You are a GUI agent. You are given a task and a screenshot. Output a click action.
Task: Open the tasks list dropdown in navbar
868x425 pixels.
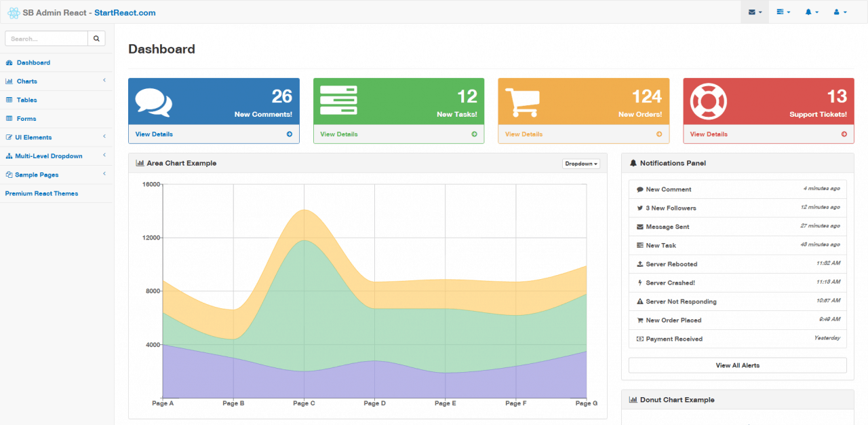tap(783, 12)
